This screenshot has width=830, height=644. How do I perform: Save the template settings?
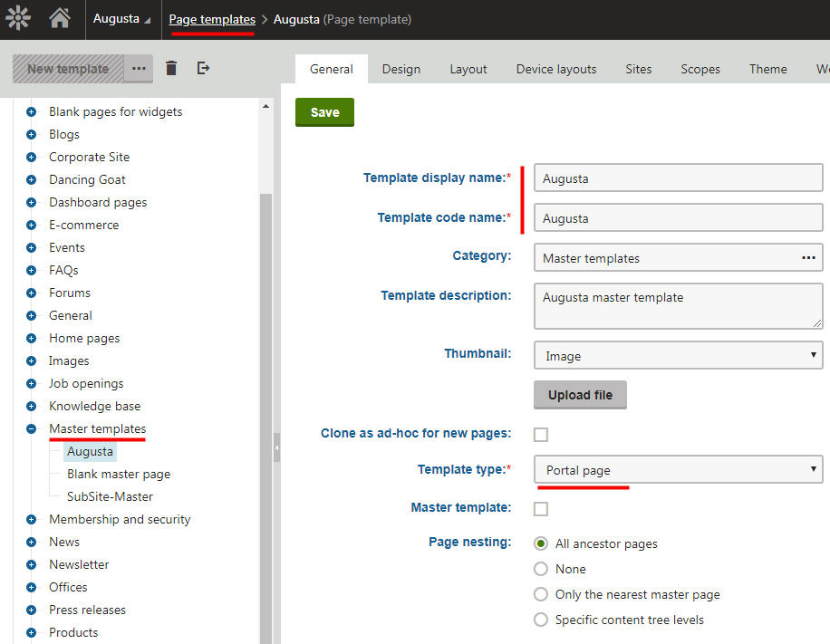pos(324,113)
